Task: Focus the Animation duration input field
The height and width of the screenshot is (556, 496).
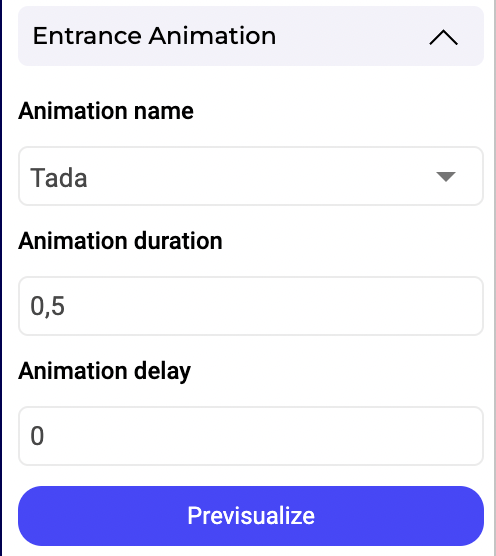Action: 251,306
